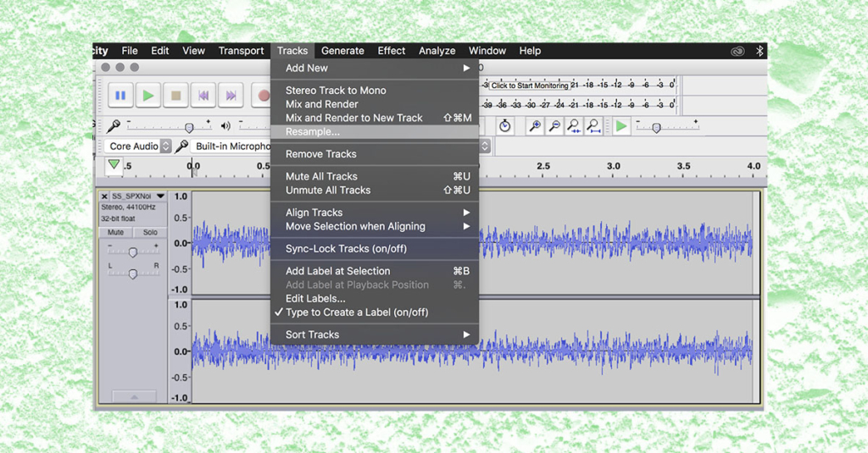This screenshot has height=453, width=868.
Task: Open the Transport menu
Action: (241, 51)
